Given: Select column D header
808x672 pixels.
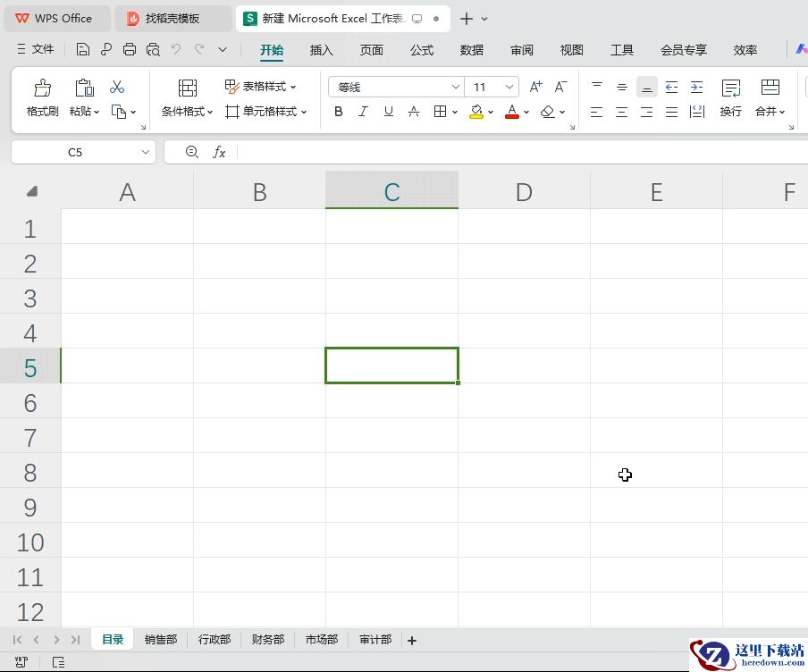Looking at the screenshot, I should [524, 190].
